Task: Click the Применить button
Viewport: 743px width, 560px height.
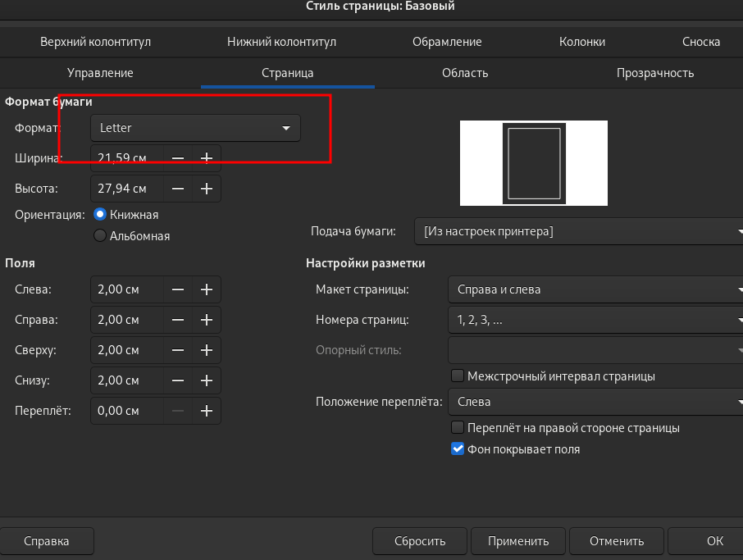Action: point(517,541)
